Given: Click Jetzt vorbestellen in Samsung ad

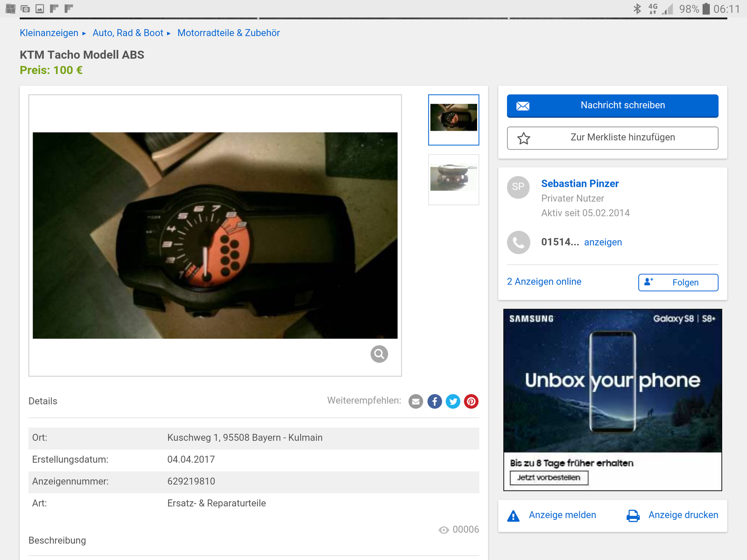Looking at the screenshot, I should 549,478.
